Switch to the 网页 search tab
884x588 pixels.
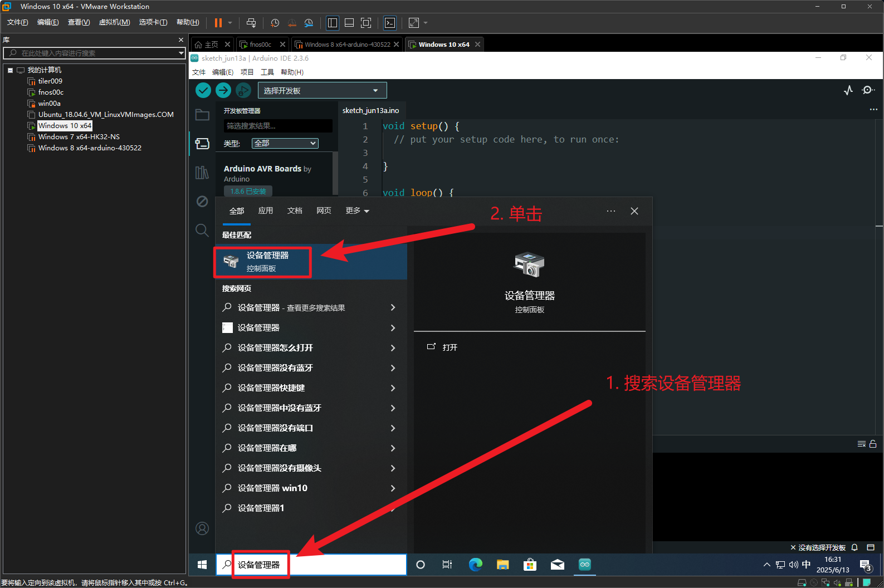pos(324,210)
